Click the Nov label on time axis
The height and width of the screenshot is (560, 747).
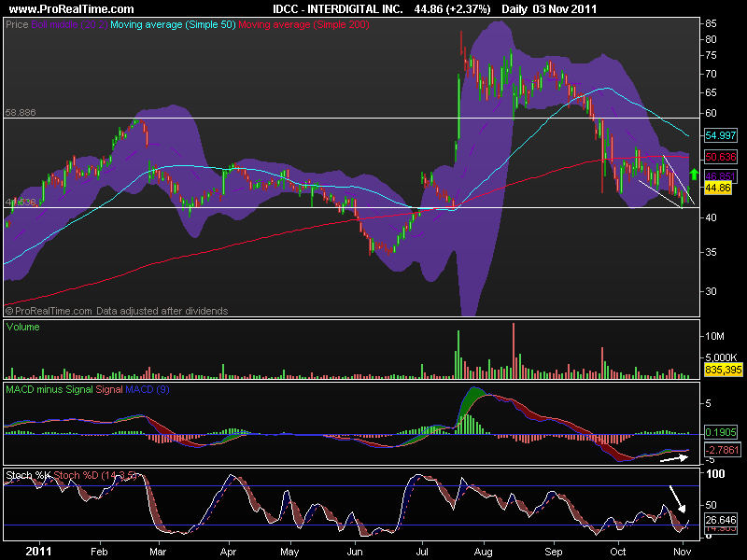coord(683,552)
